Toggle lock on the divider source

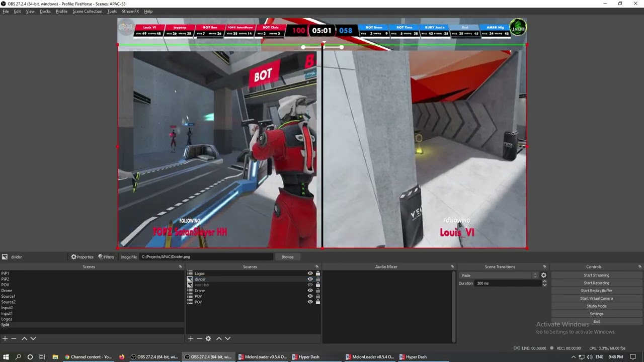point(318,279)
